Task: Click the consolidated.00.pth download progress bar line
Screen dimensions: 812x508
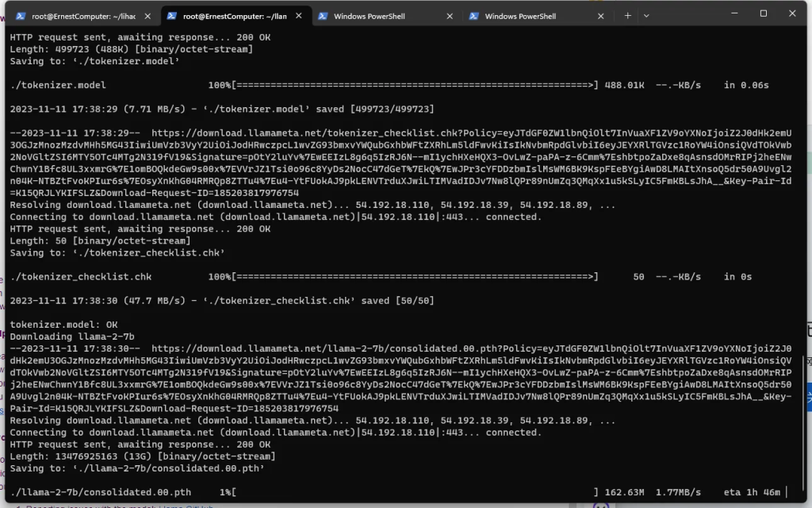Action: (x=396, y=492)
